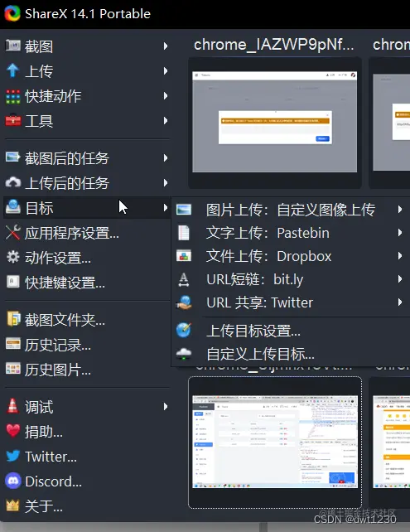Click the URL短链 shortener icon
This screenshot has width=410, height=532.
click(184, 279)
